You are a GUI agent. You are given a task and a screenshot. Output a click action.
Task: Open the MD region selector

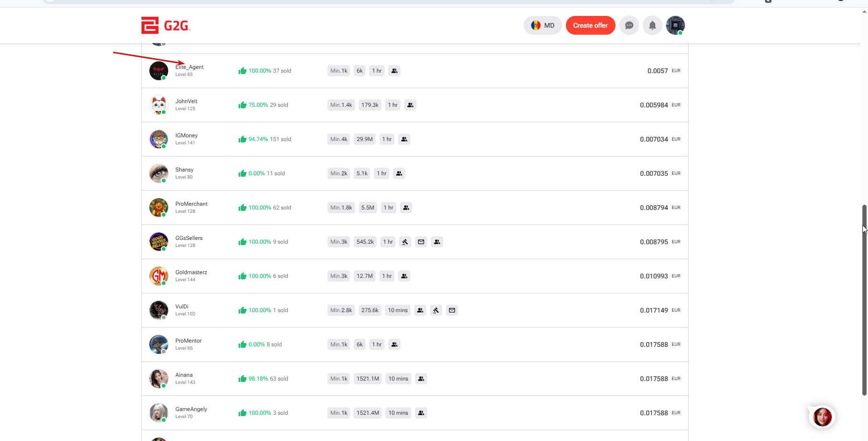coord(542,25)
